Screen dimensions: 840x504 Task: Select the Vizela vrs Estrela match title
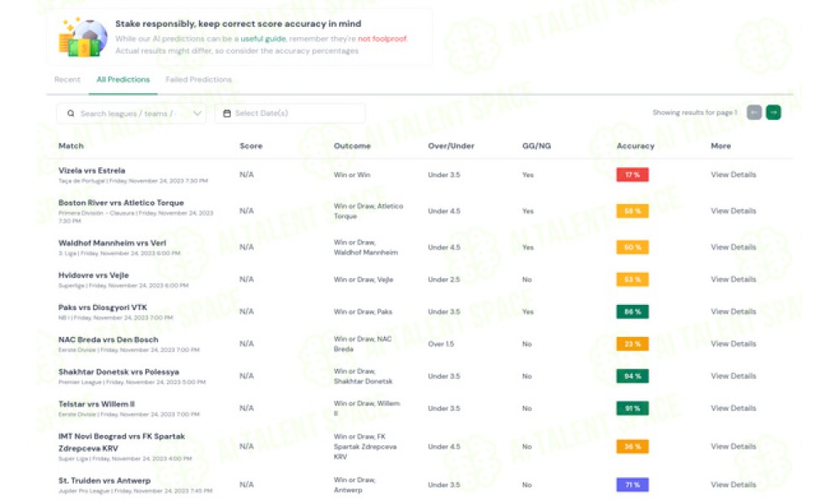click(x=92, y=171)
